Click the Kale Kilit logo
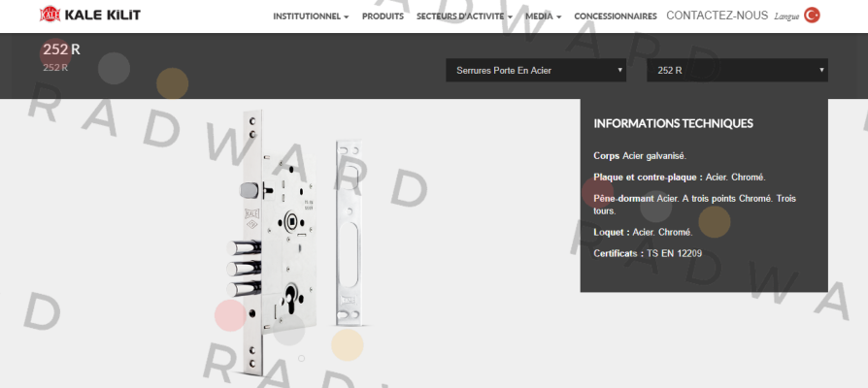The image size is (868, 388). point(89,15)
